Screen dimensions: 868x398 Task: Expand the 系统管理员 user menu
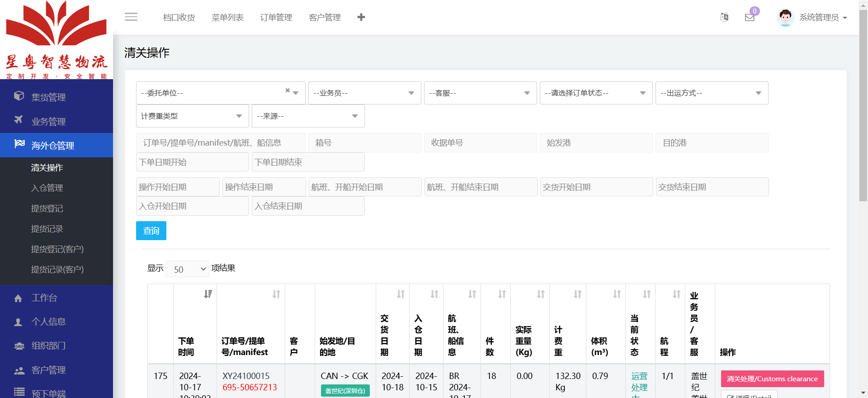point(823,18)
